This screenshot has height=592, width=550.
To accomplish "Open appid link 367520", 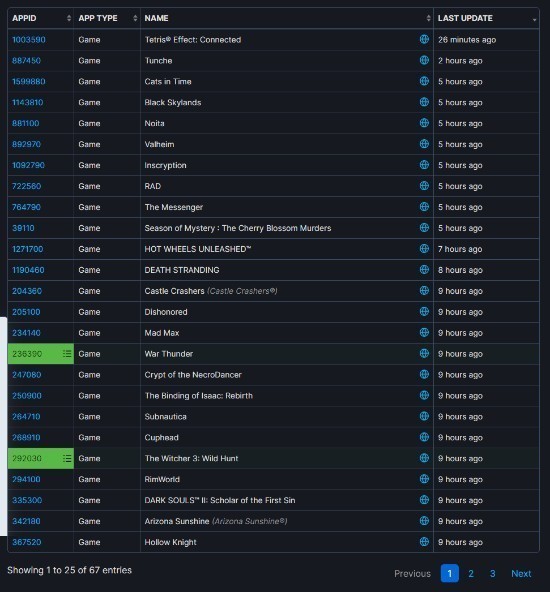I will tap(26, 542).
